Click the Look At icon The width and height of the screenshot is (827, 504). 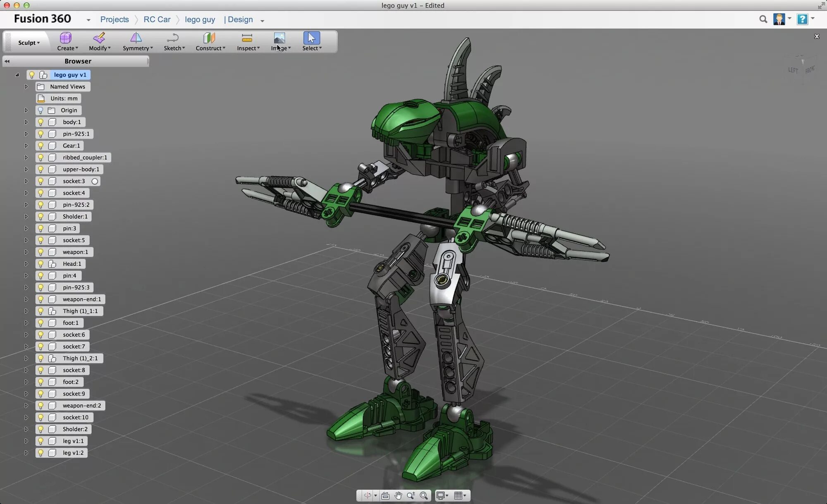385,495
